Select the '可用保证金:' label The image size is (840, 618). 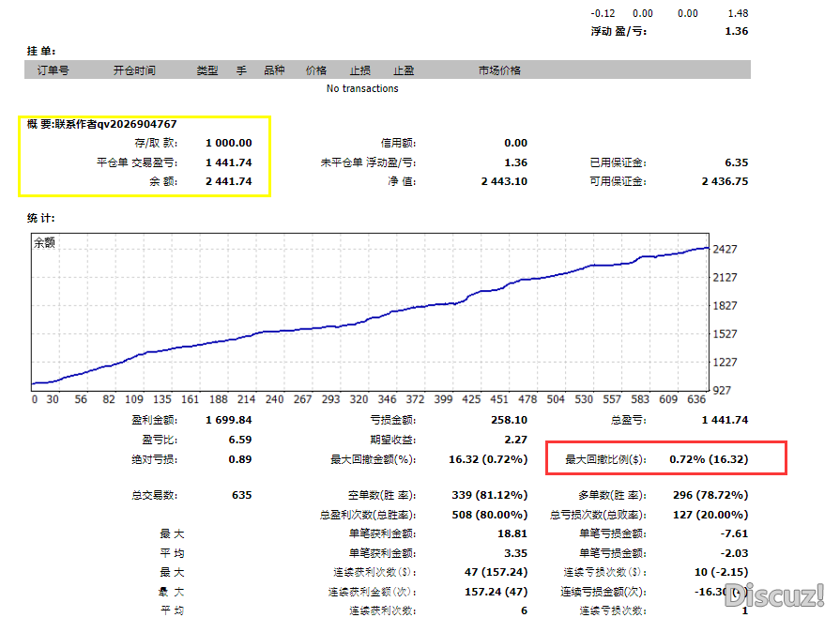click(619, 181)
